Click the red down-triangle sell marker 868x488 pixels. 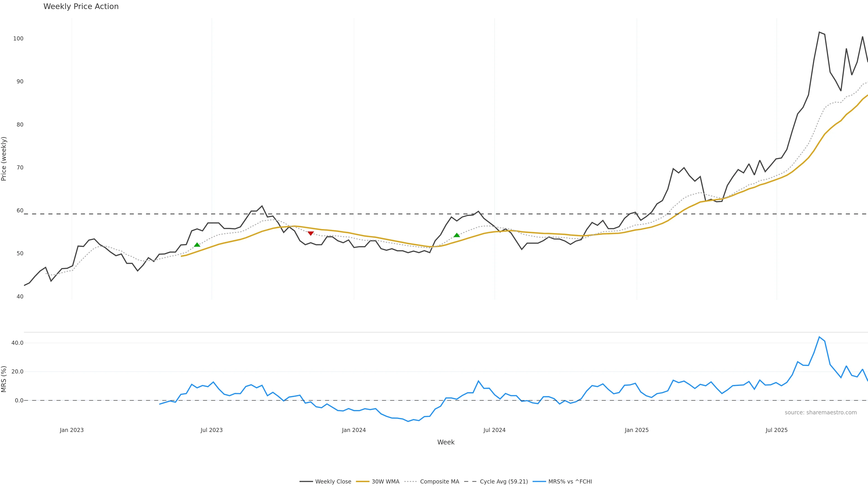tap(311, 233)
